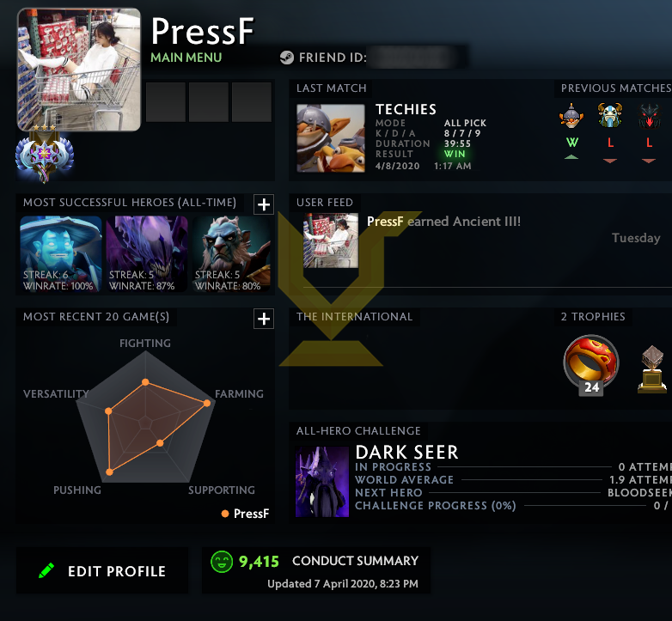Select the second previous match hero icon
The width and height of the screenshot is (672, 621).
coord(610,116)
